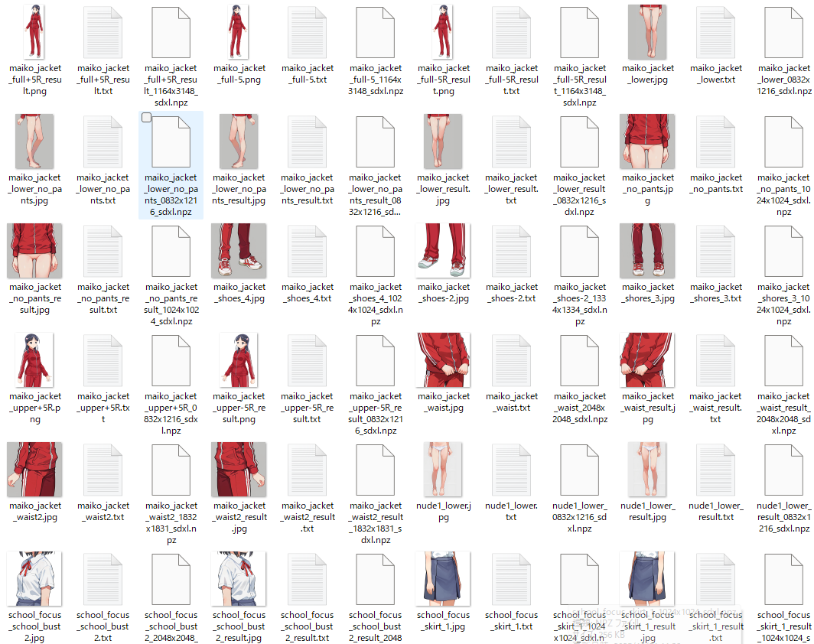
Task: Click the maiko_jacket_waist2_1832x1831_sdxl.npz file icon
Action: coord(171,470)
